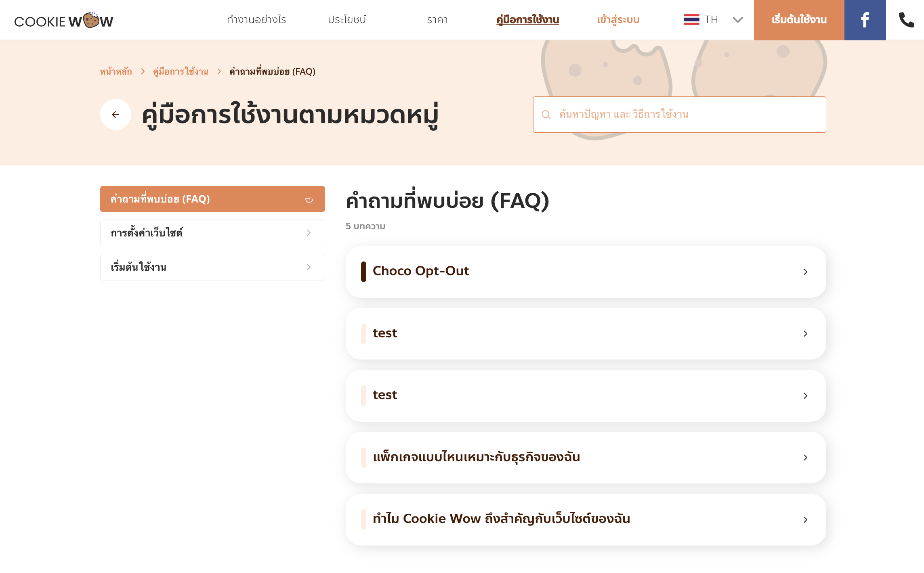Screen dimensions: 924x573
Task: Go to the ราคา menu item
Action: coord(437,20)
